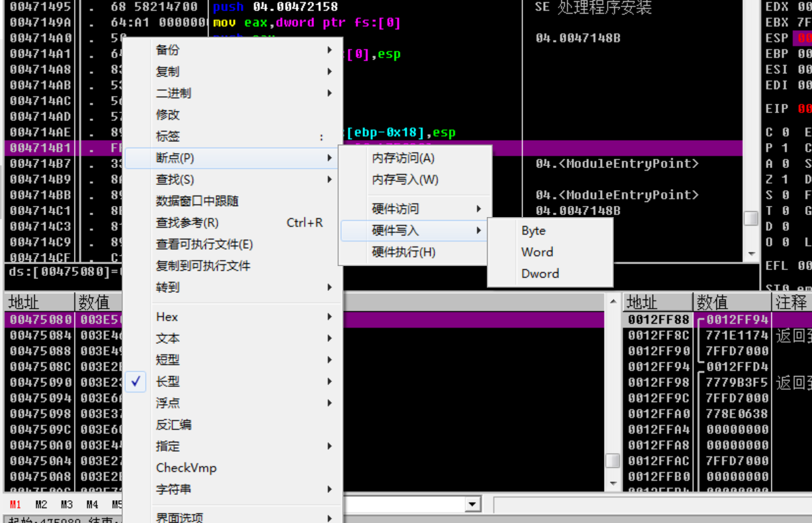
Task: Expand the 字符串 submenu arrow
Action: [329, 490]
